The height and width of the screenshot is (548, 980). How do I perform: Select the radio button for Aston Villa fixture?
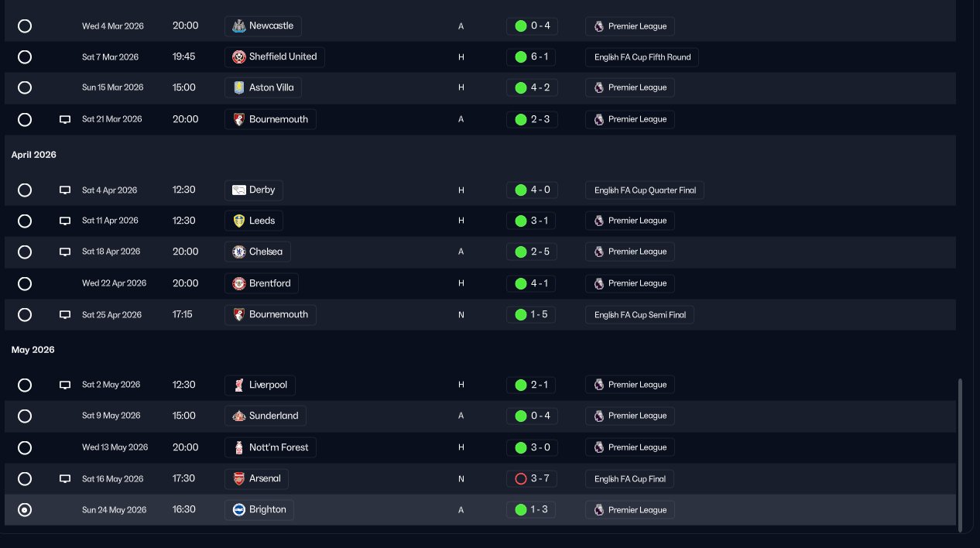(25, 87)
